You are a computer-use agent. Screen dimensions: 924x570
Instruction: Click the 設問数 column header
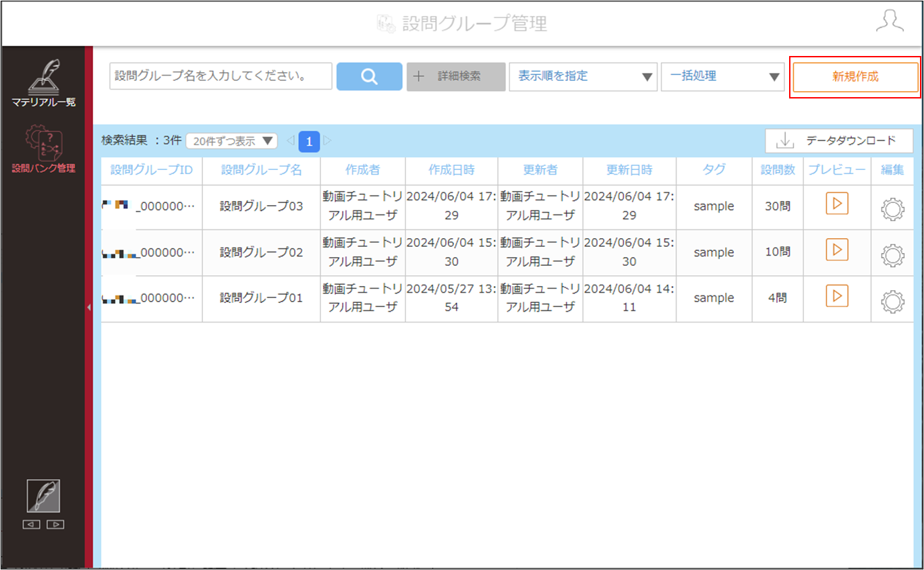coord(778,170)
